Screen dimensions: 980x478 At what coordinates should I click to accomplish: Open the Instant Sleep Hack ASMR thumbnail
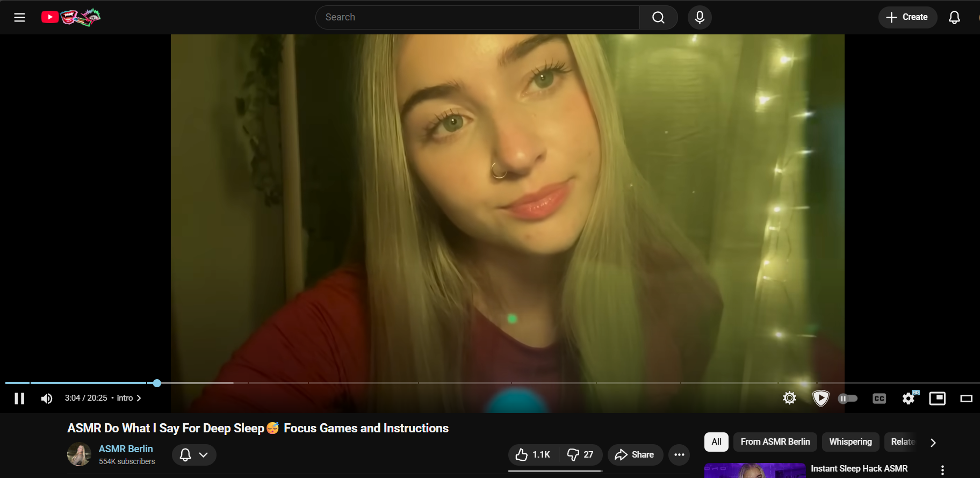point(755,470)
